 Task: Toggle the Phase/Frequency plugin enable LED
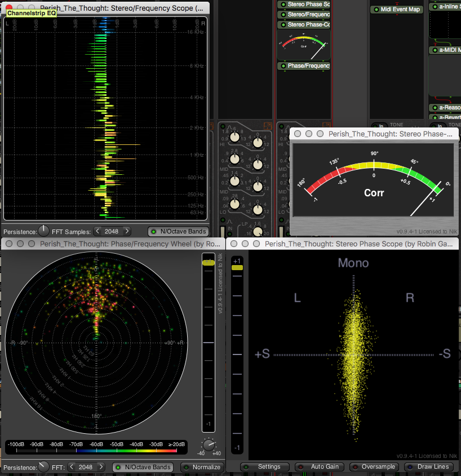coord(282,66)
